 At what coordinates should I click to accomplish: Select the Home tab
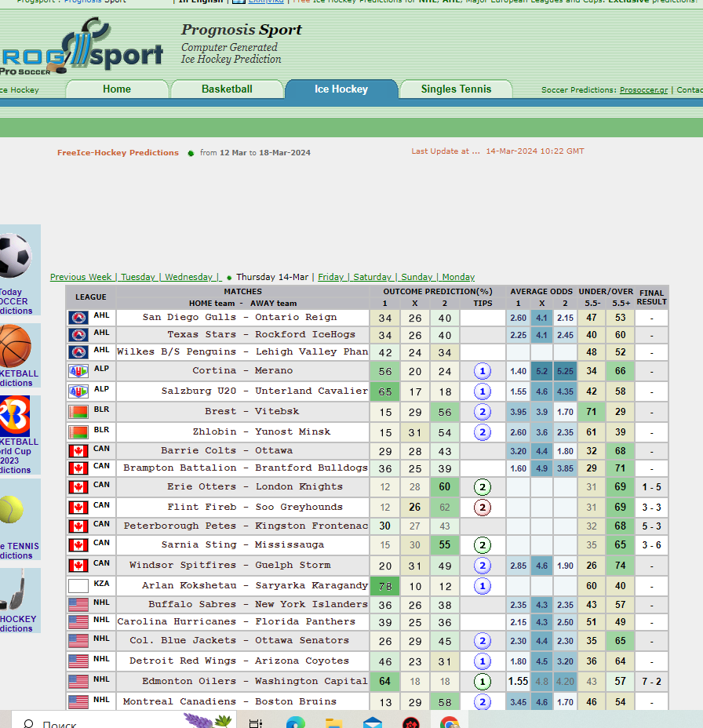116,89
